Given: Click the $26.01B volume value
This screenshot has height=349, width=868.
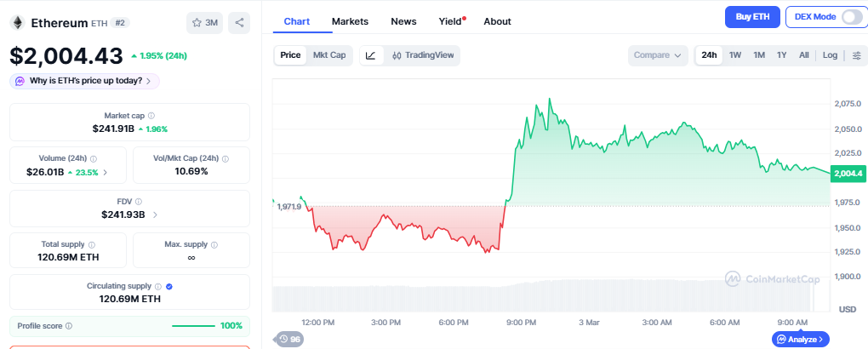Looking at the screenshot, I should [x=45, y=172].
